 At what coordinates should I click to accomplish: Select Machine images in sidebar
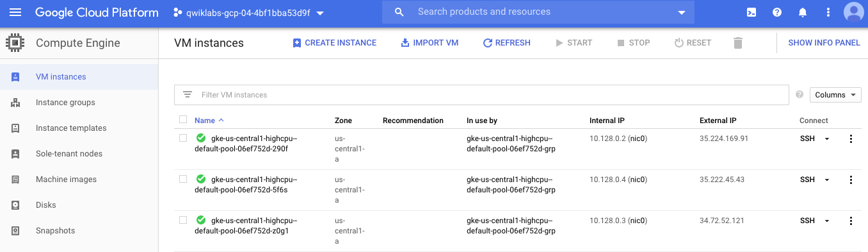[66, 180]
